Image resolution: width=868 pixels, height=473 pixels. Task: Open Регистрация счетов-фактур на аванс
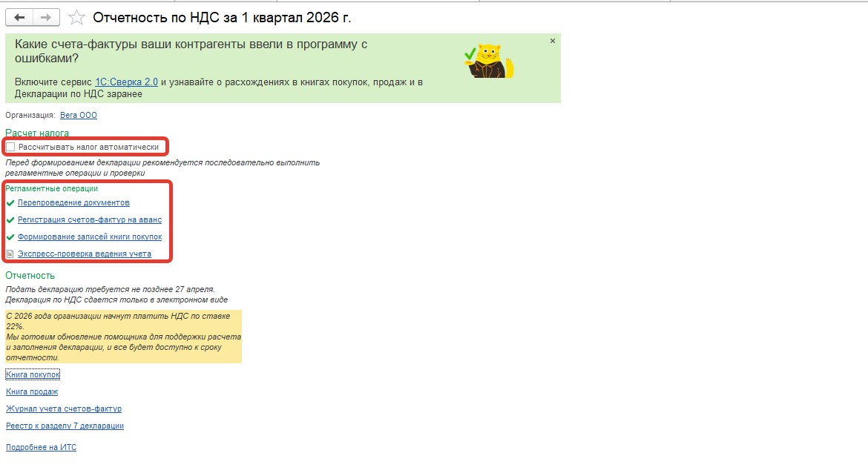click(x=89, y=220)
